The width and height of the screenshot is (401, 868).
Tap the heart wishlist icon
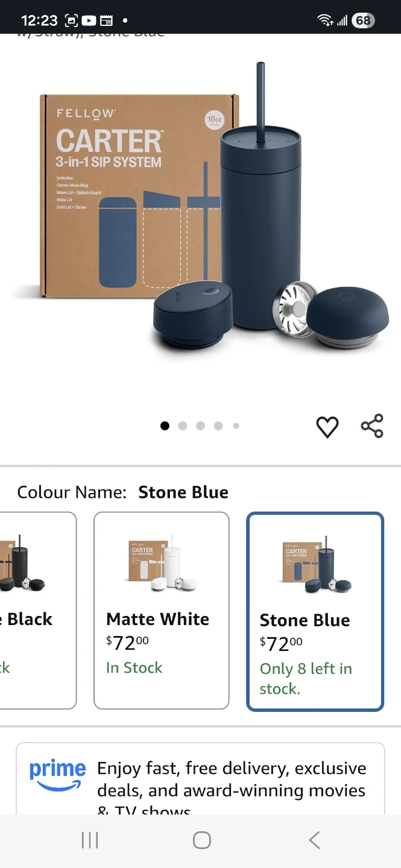coord(327,427)
